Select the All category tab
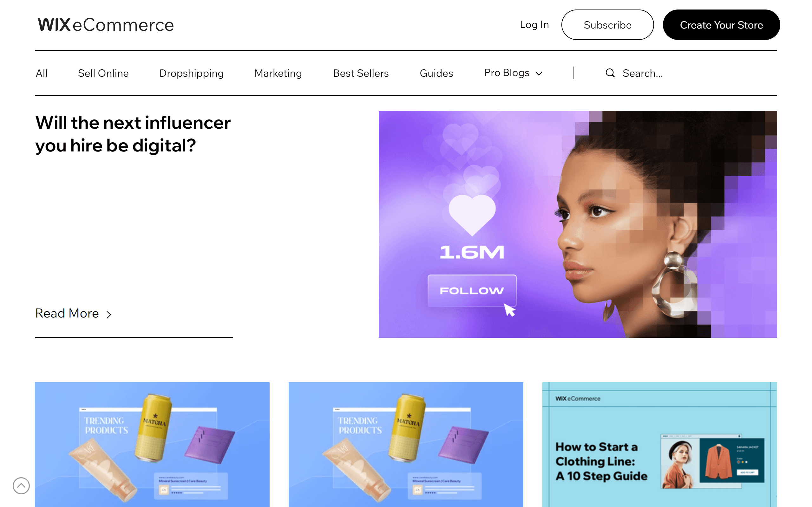The image size is (812, 507). 42,73
